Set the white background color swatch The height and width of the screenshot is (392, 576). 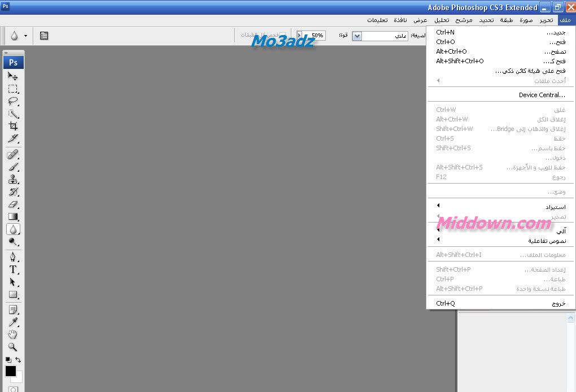coord(19,378)
